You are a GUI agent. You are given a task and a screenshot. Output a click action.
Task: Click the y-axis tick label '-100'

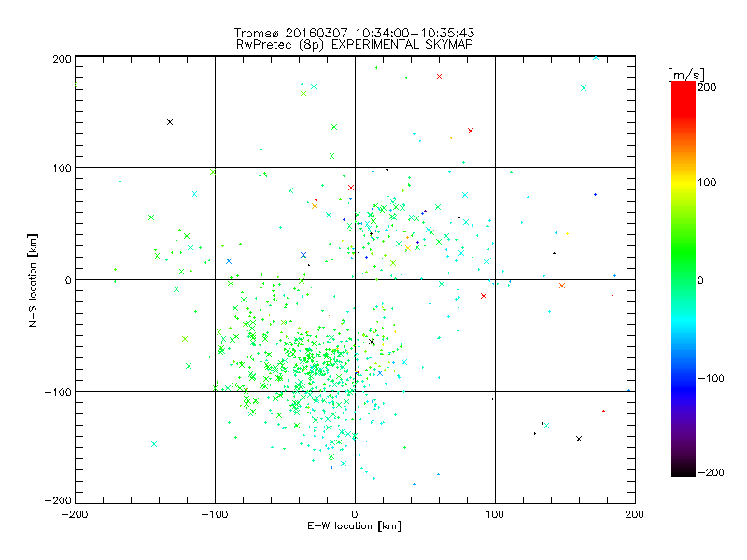58,392
